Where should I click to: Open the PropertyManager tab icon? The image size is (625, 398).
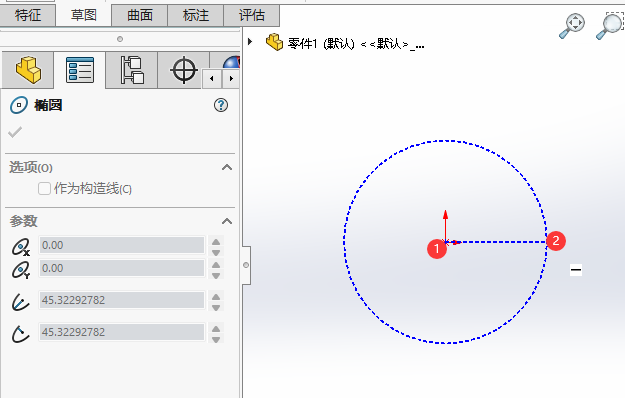point(80,70)
